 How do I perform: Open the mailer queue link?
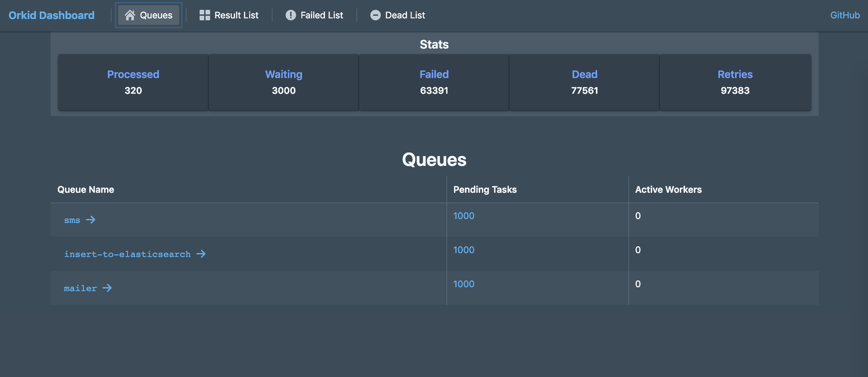(80, 288)
